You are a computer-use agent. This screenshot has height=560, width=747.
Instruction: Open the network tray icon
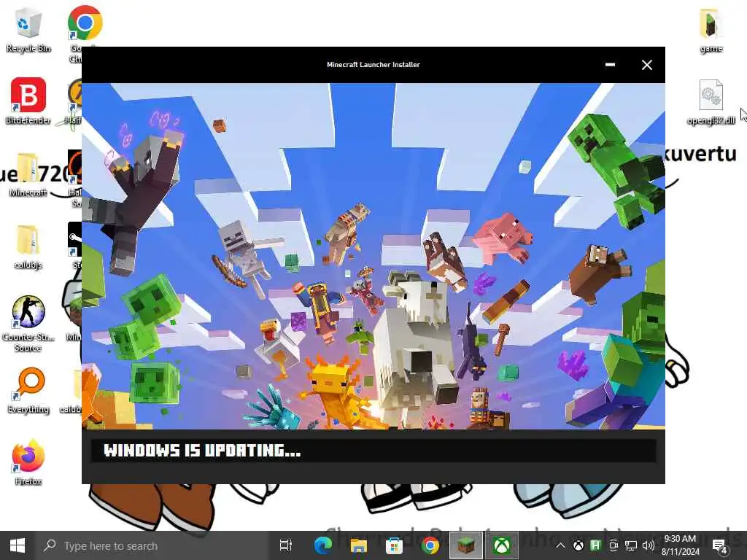pyautogui.click(x=631, y=545)
